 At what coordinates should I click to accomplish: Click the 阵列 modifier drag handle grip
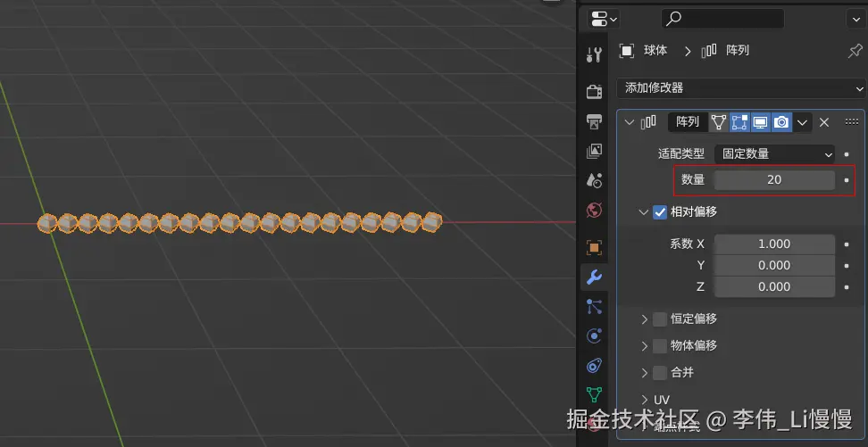pos(851,122)
